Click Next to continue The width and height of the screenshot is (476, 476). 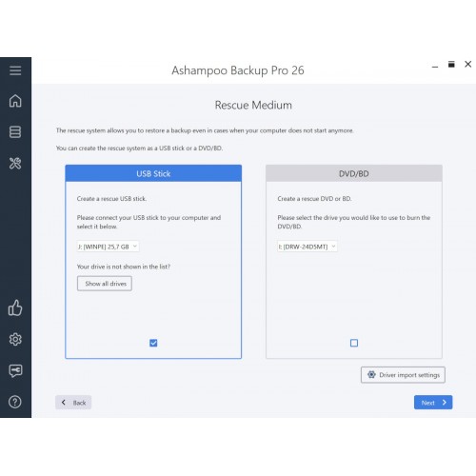point(433,403)
